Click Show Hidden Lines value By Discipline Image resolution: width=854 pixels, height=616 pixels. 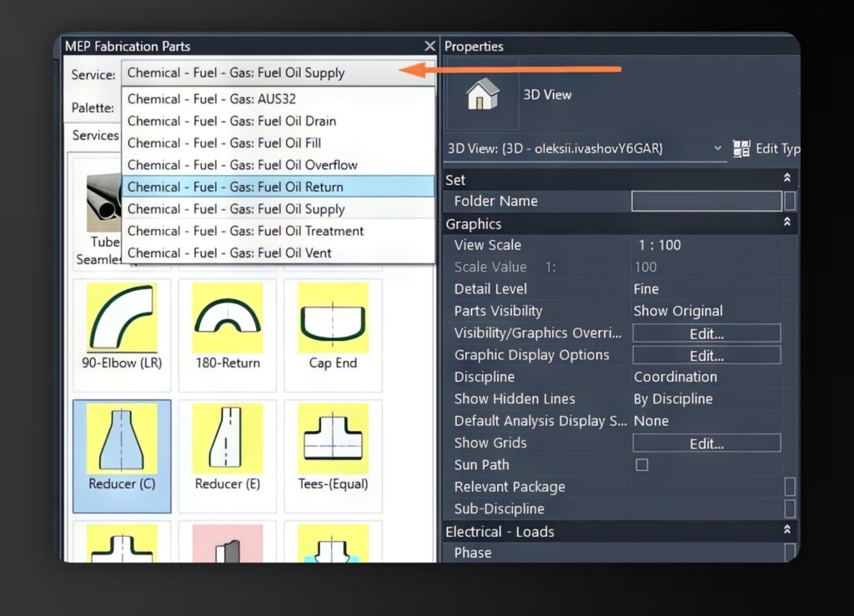click(x=673, y=399)
